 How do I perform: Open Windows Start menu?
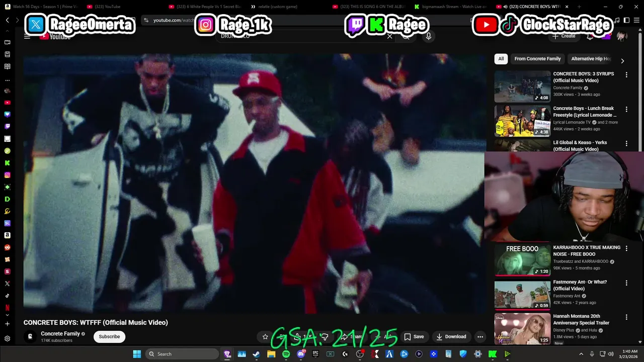pos(137,354)
